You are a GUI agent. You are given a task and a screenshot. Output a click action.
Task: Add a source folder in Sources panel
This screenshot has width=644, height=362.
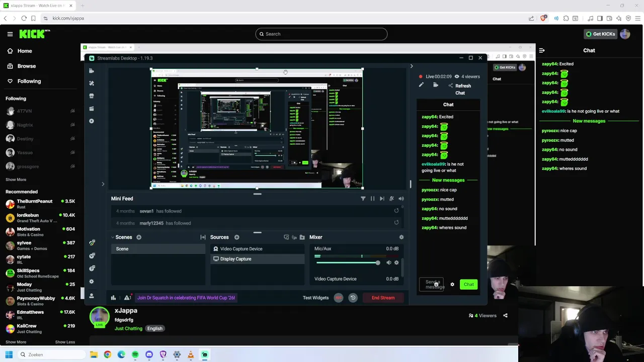click(302, 237)
